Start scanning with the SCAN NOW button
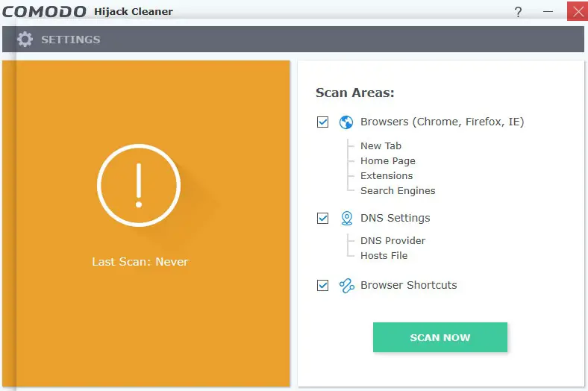Screen dimensions: 588x391 (x=440, y=337)
